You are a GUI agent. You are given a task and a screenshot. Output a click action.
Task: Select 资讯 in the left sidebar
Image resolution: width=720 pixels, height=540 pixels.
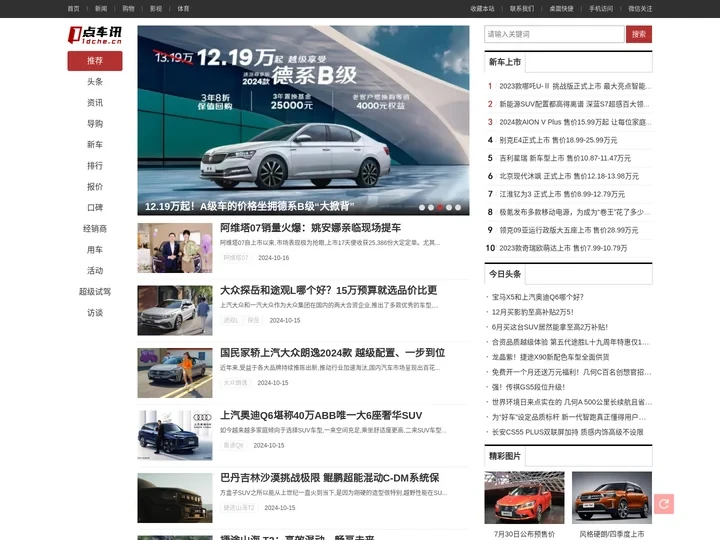tap(95, 103)
